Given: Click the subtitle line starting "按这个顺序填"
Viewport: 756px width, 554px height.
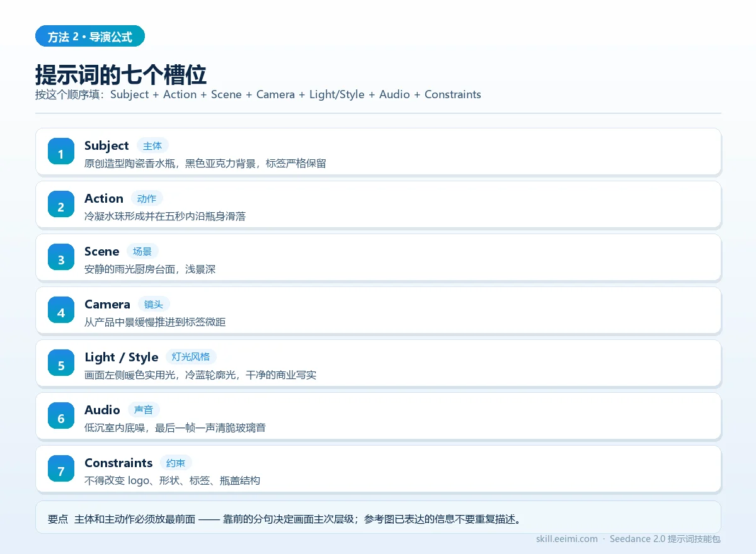Looking at the screenshot, I should tap(258, 94).
